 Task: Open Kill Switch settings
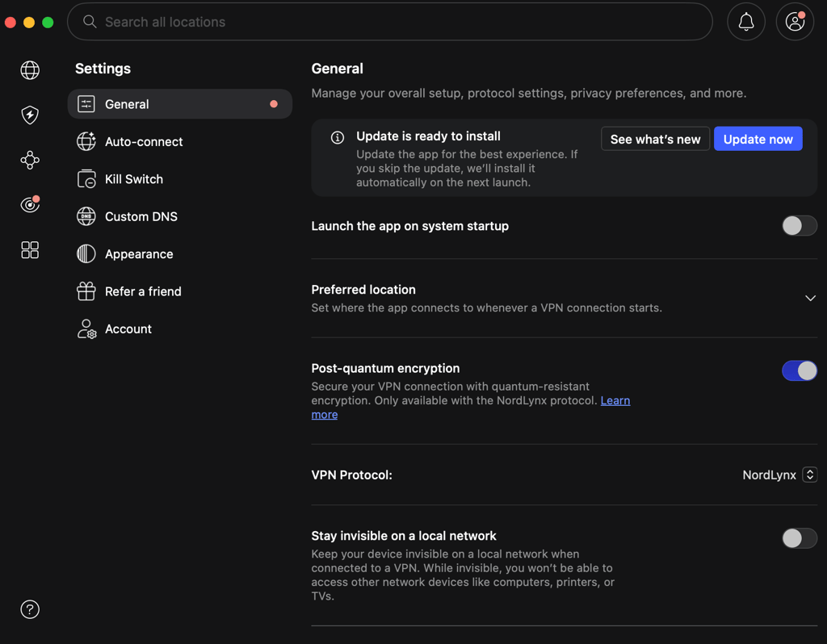[x=180, y=179]
